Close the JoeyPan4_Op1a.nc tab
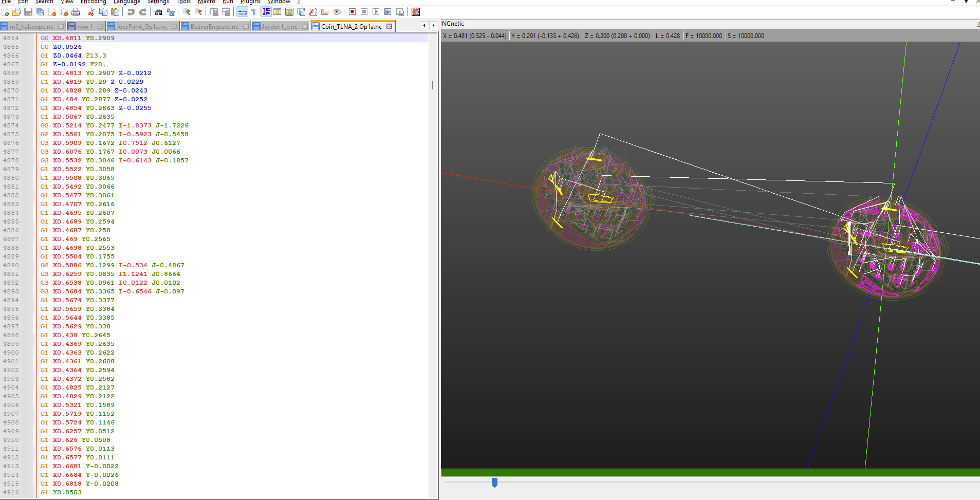Image resolution: width=980 pixels, height=500 pixels. click(x=175, y=27)
